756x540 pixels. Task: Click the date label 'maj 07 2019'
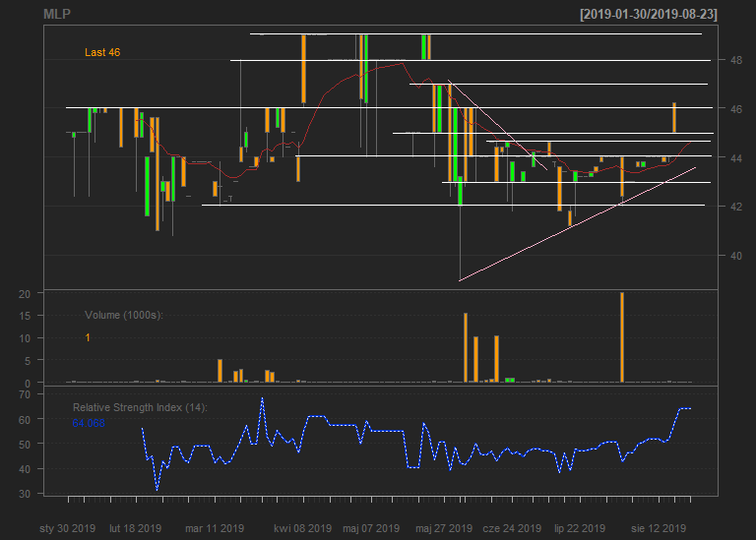(x=371, y=528)
